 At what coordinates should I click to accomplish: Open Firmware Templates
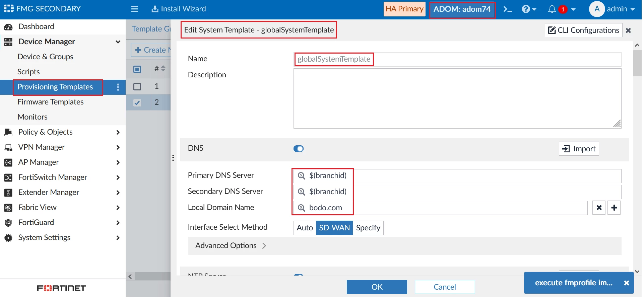51,102
